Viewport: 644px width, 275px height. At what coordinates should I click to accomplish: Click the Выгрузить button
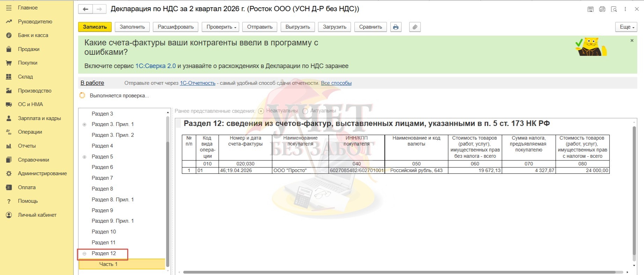(298, 27)
